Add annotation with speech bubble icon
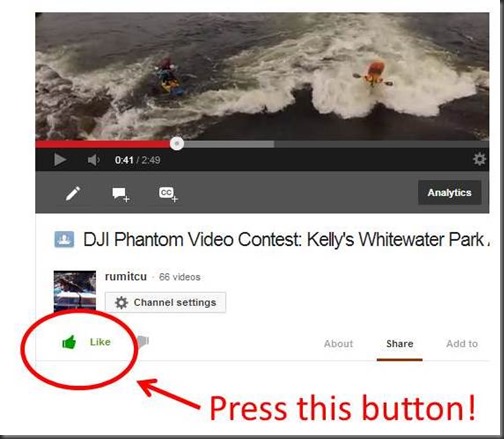The image size is (504, 439). coord(121,195)
